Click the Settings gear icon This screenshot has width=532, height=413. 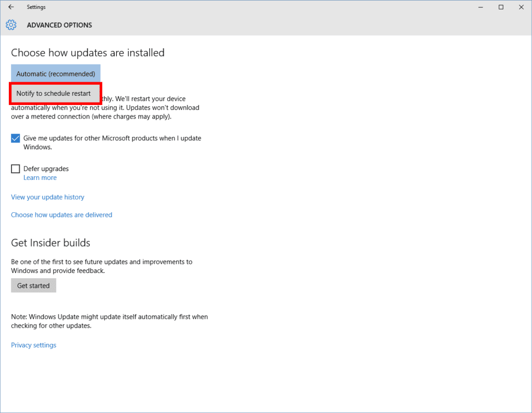[11, 24]
